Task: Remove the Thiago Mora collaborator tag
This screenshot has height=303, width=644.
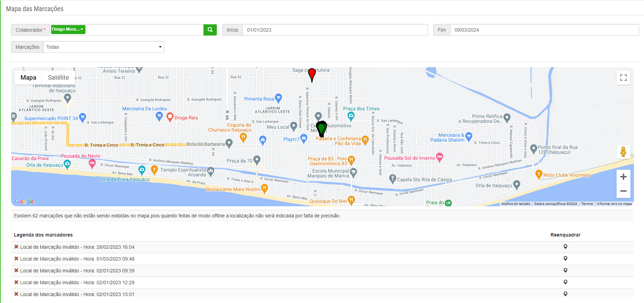Action: pos(82,29)
